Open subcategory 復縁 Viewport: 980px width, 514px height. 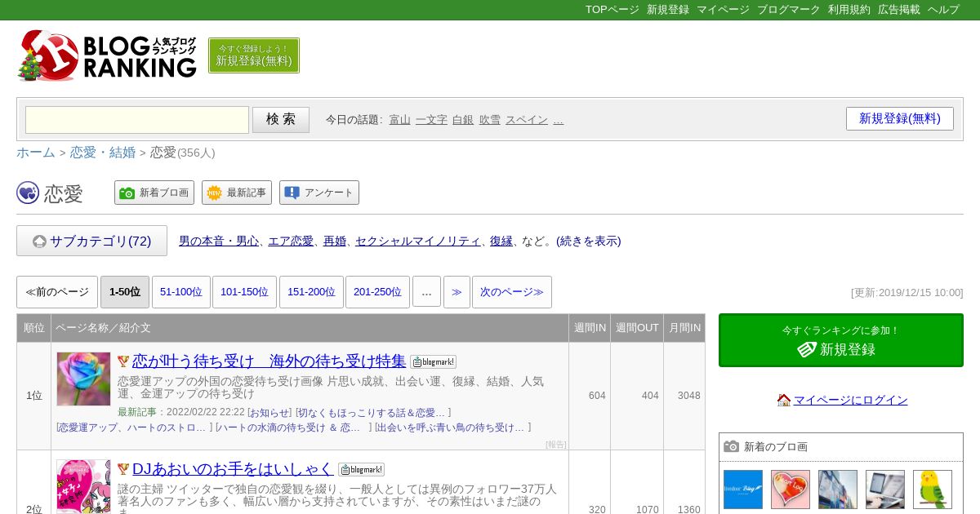coord(501,241)
